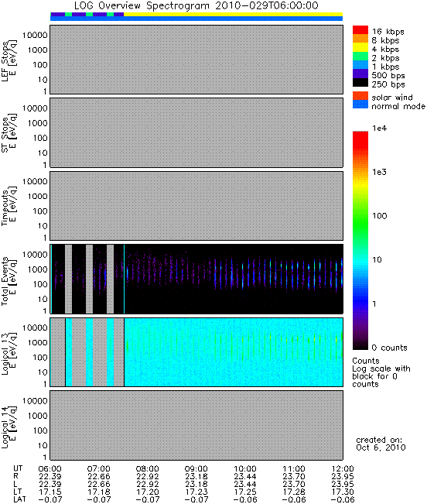Click the solar wind orange-red mode swatch
Screen dimensions: 427x504
click(x=360, y=96)
